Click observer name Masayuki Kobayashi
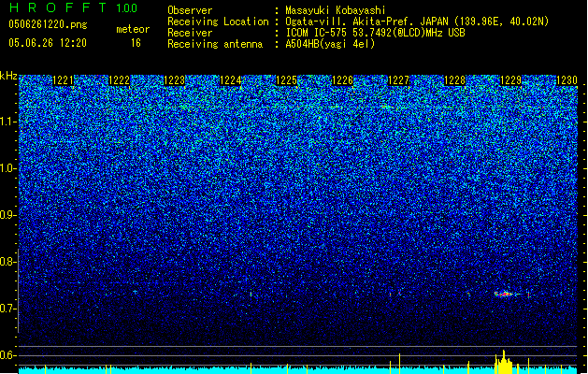Image resolution: width=588 pixels, height=374 pixels. [x=336, y=10]
